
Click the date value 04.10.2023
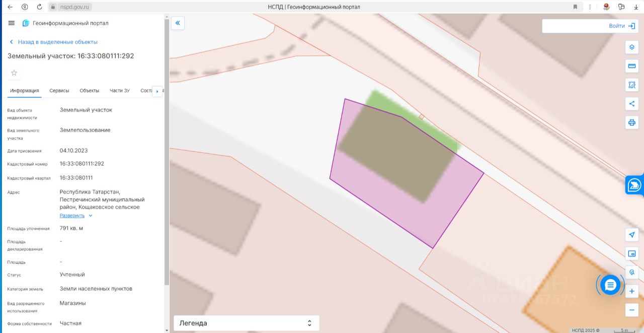[73, 151]
